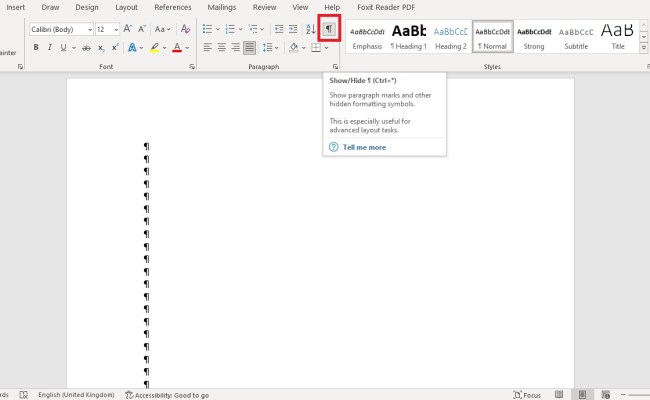Apply Italic formatting
Image resolution: width=650 pixels, height=400 pixels.
pyautogui.click(x=50, y=48)
